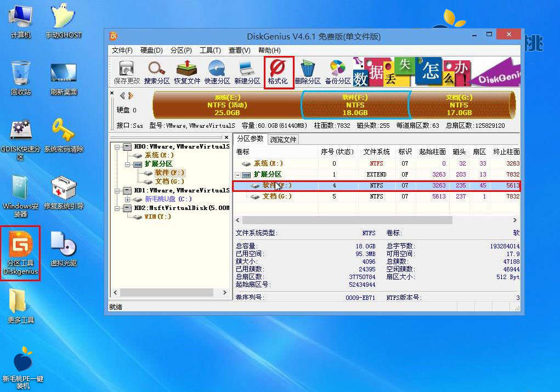Open the 文件(F) menu
560x392 pixels.
[x=122, y=50]
